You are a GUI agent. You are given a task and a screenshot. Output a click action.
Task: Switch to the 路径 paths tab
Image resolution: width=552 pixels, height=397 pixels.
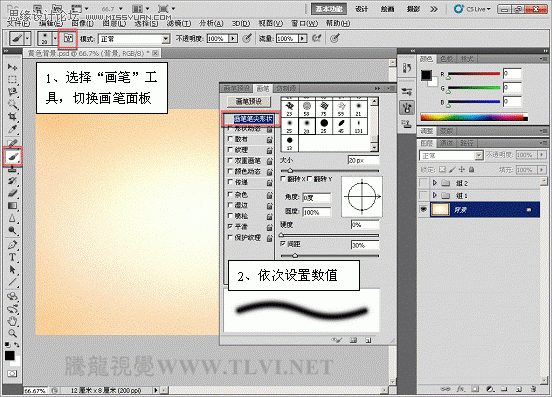coord(467,143)
